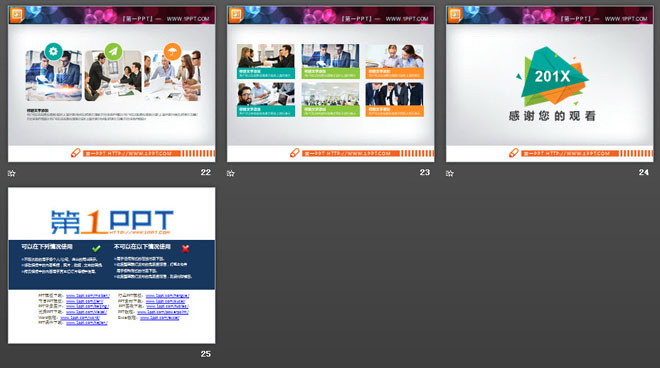Click the pencil icon in slide 24 footer
The height and width of the screenshot is (368, 660).
point(514,153)
